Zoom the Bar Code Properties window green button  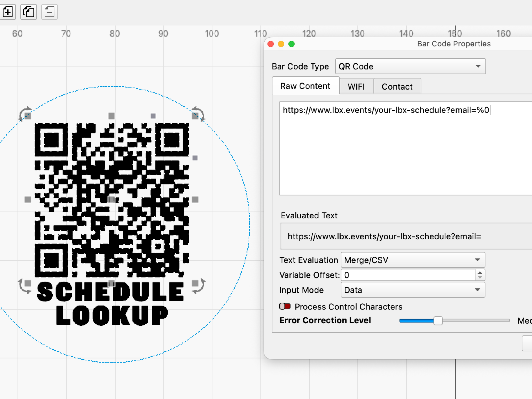[292, 44]
